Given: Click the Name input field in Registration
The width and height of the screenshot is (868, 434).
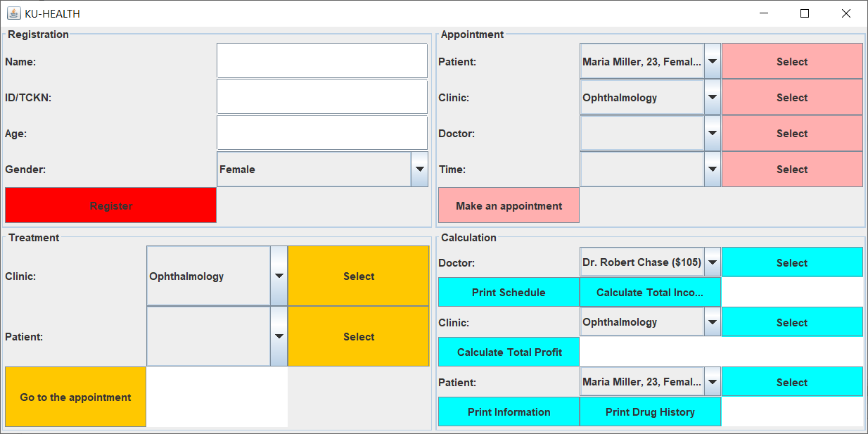Looking at the screenshot, I should click(x=322, y=60).
